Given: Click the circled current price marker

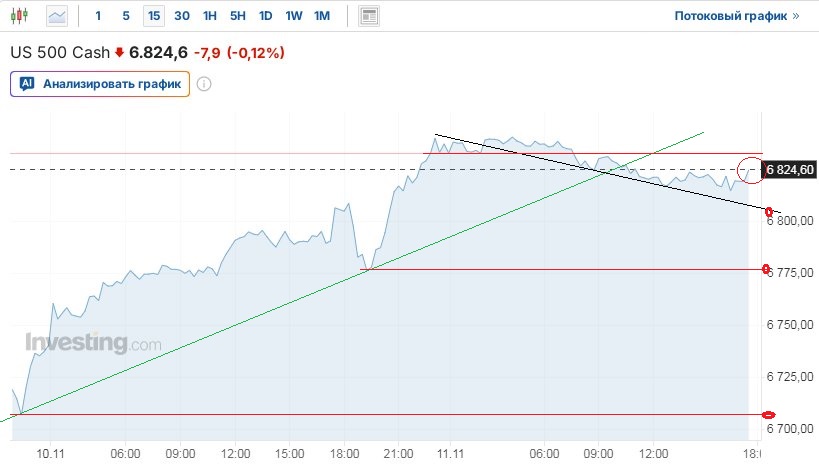Looking at the screenshot, I should [x=750, y=170].
